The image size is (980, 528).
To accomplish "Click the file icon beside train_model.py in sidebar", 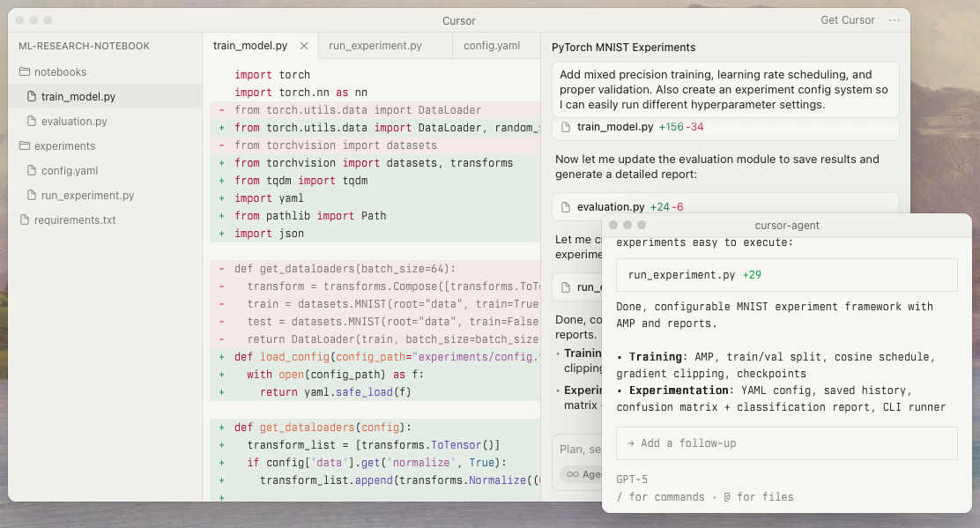I will pos(31,96).
